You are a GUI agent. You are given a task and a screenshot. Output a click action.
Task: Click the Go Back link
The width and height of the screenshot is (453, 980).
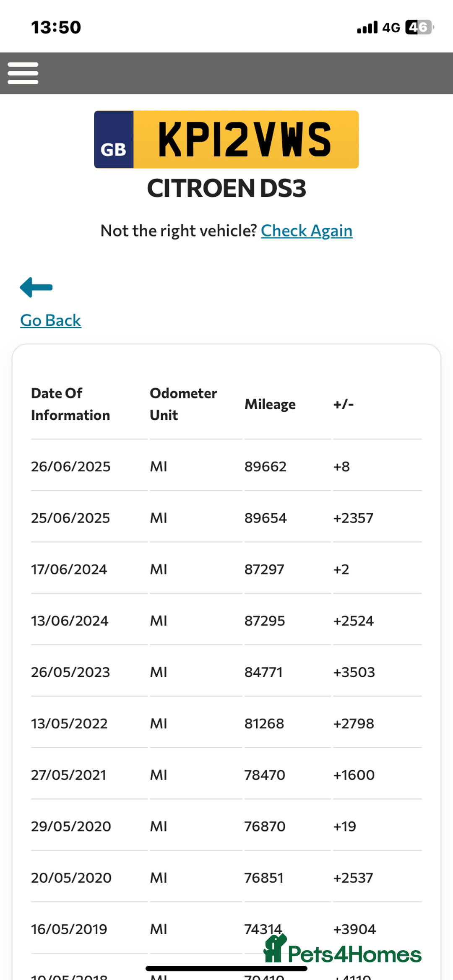click(51, 320)
